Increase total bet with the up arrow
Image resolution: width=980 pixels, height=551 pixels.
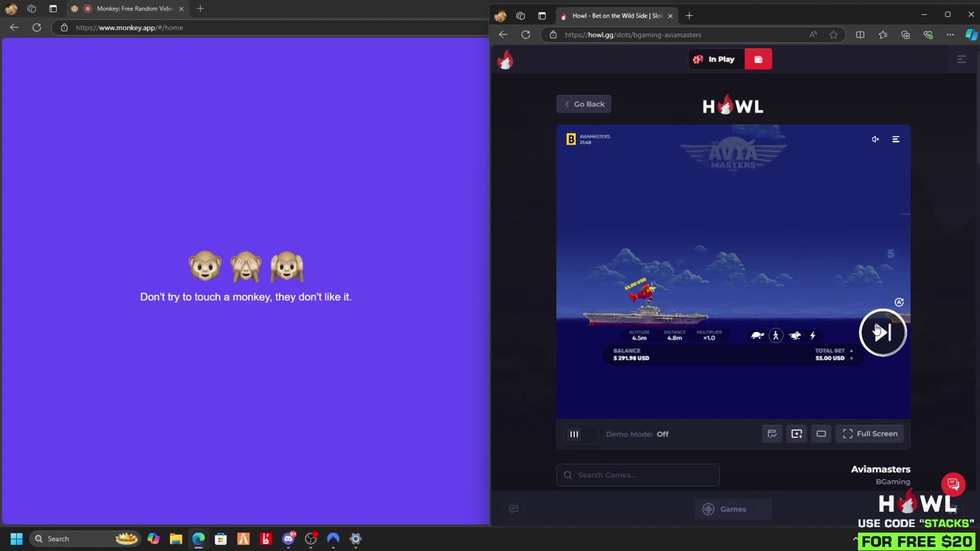(851, 350)
